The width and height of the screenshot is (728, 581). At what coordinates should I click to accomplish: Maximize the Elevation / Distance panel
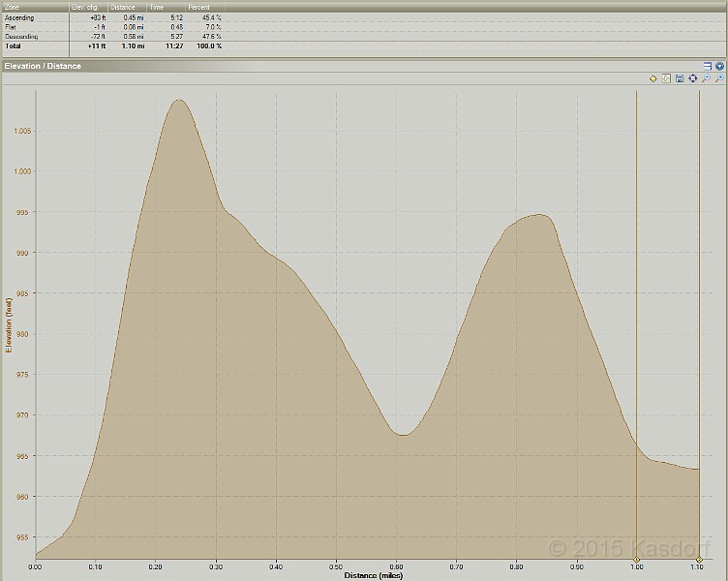(708, 66)
